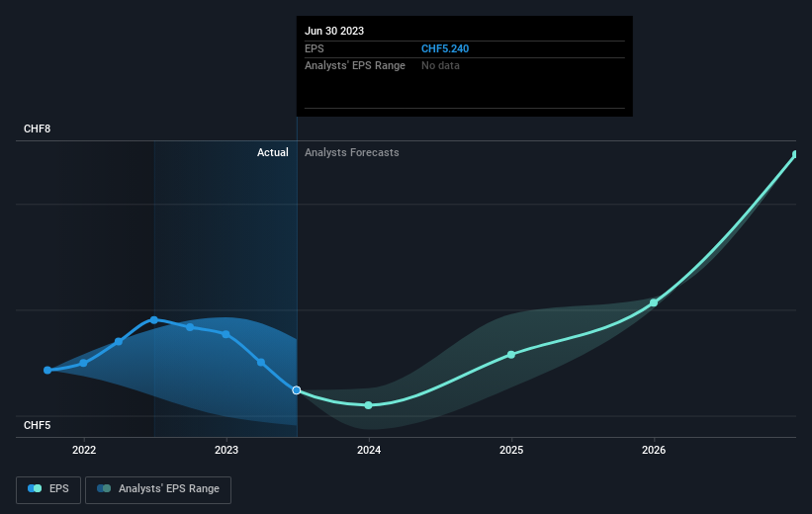This screenshot has height=514, width=812.
Task: Select the EPS point in spring 2022
Action: [x=119, y=342]
